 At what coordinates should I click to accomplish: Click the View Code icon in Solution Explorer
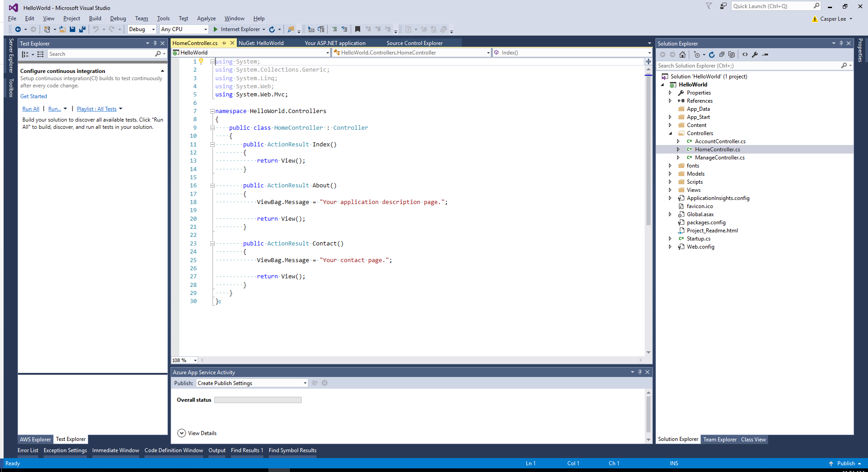coord(745,54)
